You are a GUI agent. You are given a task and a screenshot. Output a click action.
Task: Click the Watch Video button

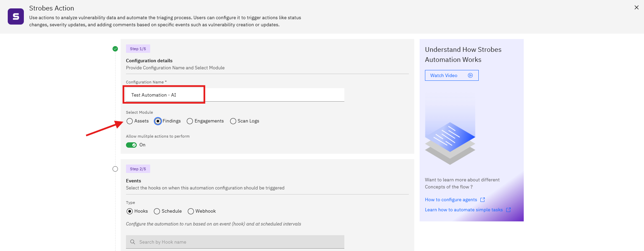[452, 75]
